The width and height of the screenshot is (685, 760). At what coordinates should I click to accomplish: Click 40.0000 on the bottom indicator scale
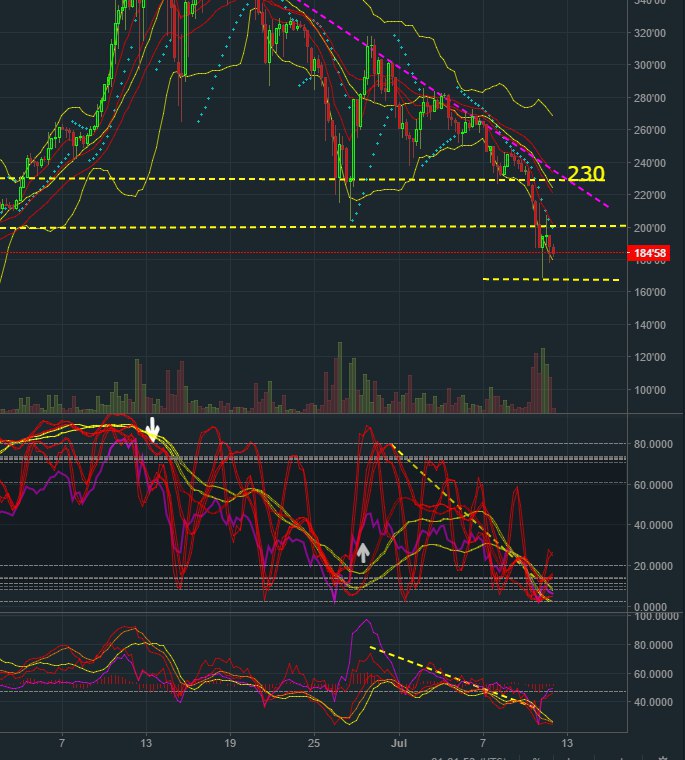[653, 702]
